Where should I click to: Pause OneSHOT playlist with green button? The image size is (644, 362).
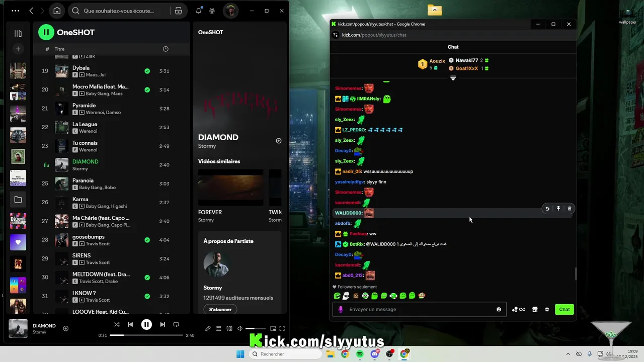46,32
